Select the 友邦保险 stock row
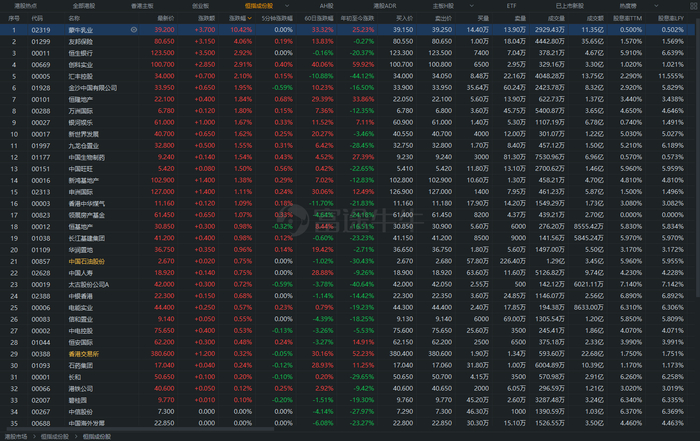 (x=348, y=42)
